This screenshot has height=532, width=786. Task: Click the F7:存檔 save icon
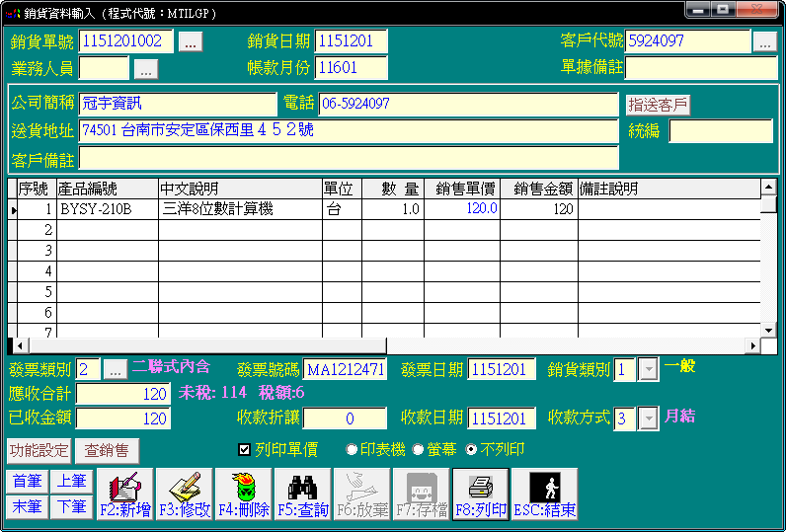[421, 494]
